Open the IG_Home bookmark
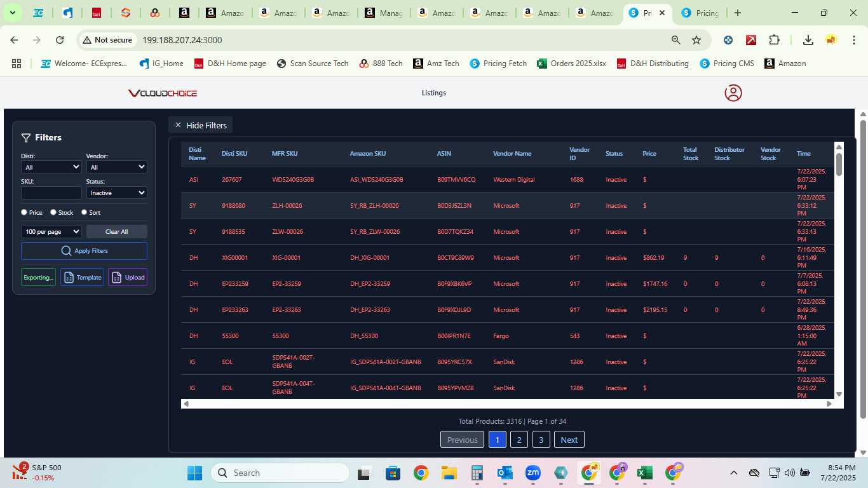Viewport: 868px width, 488px height. point(161,64)
